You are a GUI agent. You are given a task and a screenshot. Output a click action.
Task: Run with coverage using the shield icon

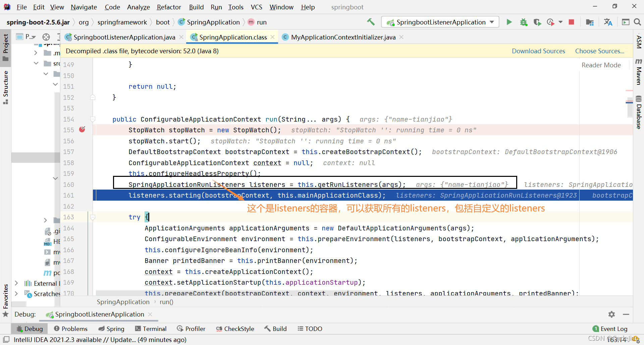537,22
